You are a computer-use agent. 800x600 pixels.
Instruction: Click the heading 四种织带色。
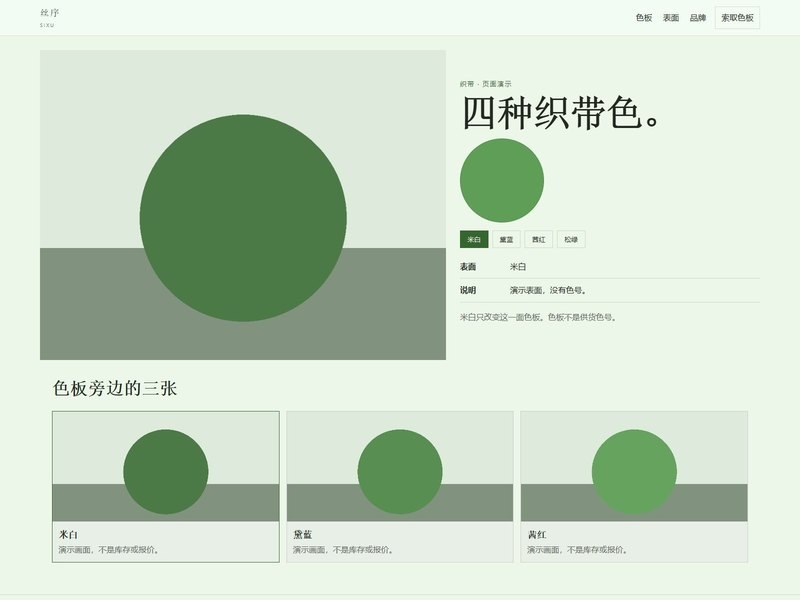point(561,113)
